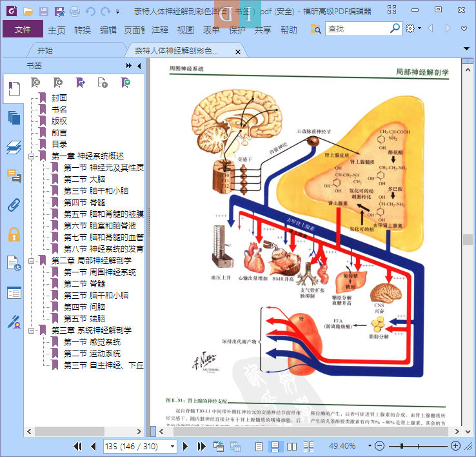
Task: Open the page number 135 (146 / 310) dropdown
Action: click(172, 446)
